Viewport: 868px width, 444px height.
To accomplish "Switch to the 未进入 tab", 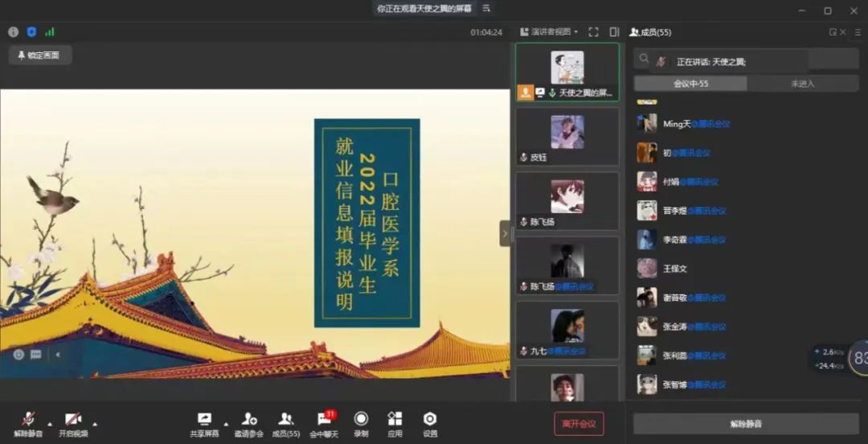I will (802, 84).
